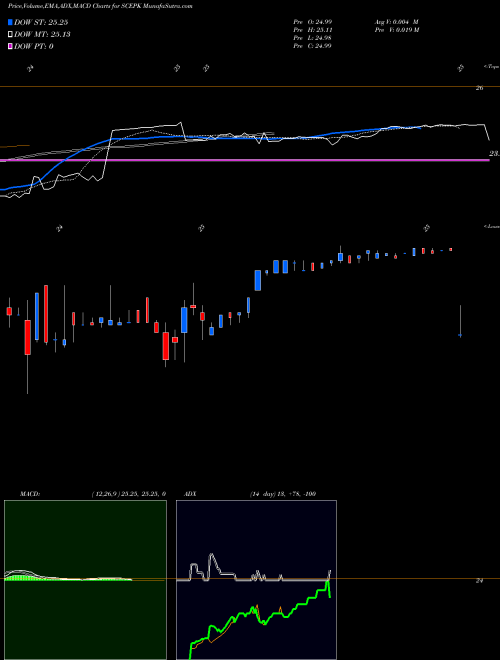
Task: Click the MACD (12,26,9) parameter values
Action: 128,494
